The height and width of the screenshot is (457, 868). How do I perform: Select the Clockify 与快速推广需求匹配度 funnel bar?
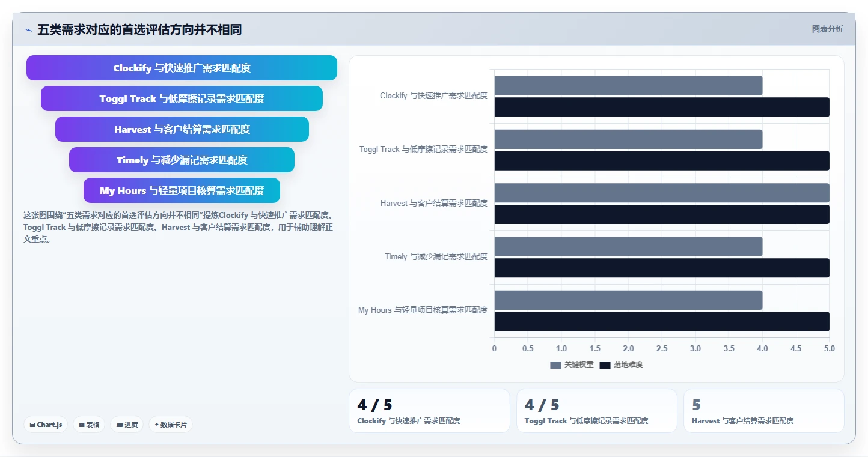(x=182, y=68)
